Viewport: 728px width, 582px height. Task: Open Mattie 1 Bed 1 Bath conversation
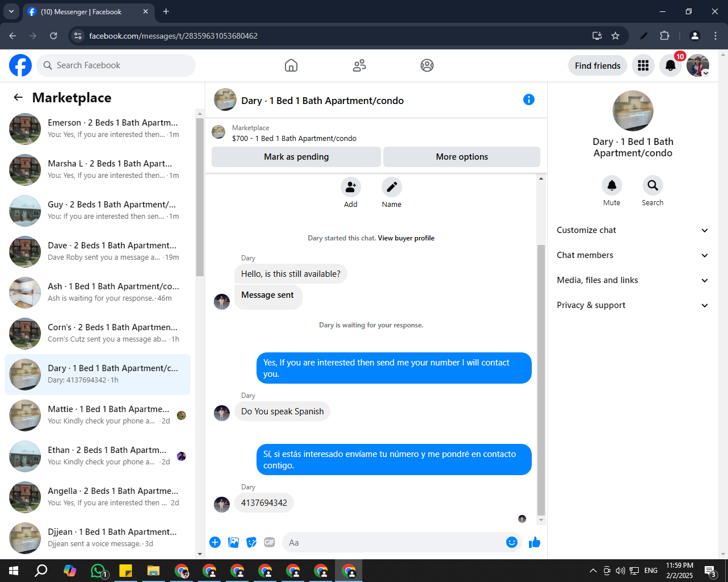(x=97, y=415)
